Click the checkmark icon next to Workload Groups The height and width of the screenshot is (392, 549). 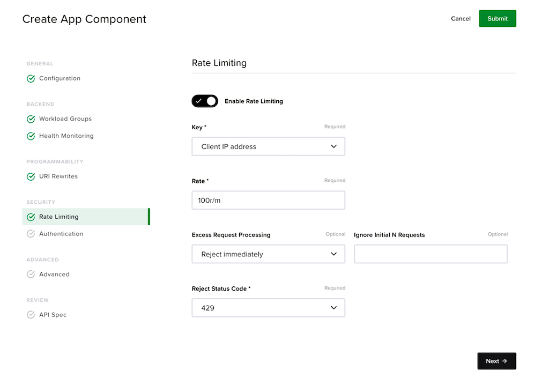[x=31, y=119]
